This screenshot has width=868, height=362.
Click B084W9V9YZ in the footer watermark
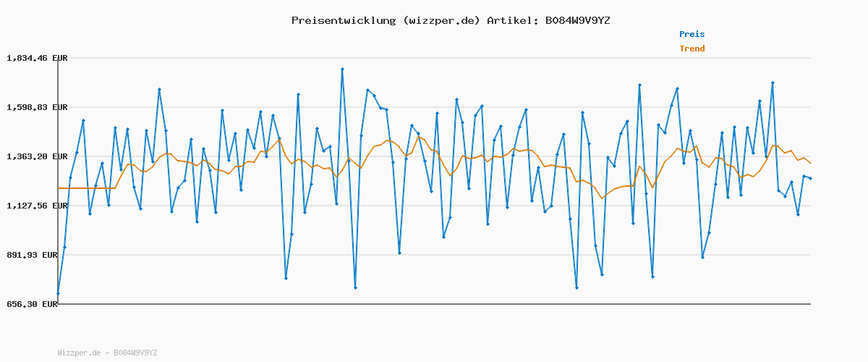135,353
